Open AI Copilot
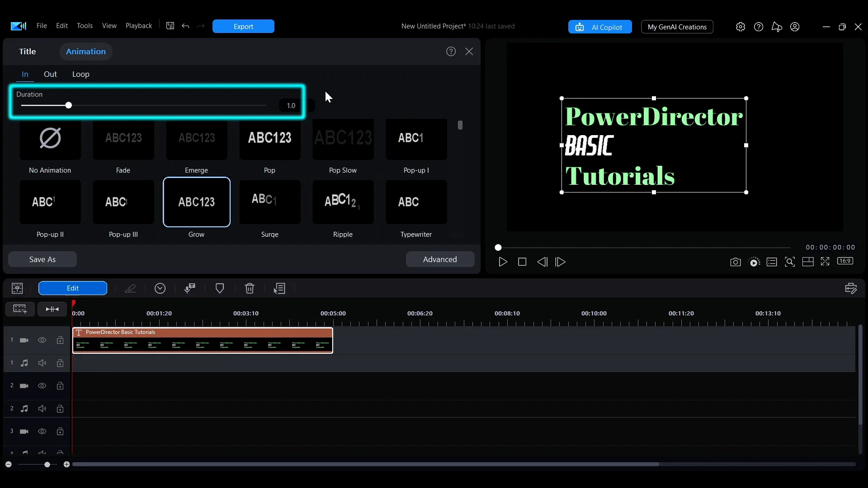 (x=600, y=27)
